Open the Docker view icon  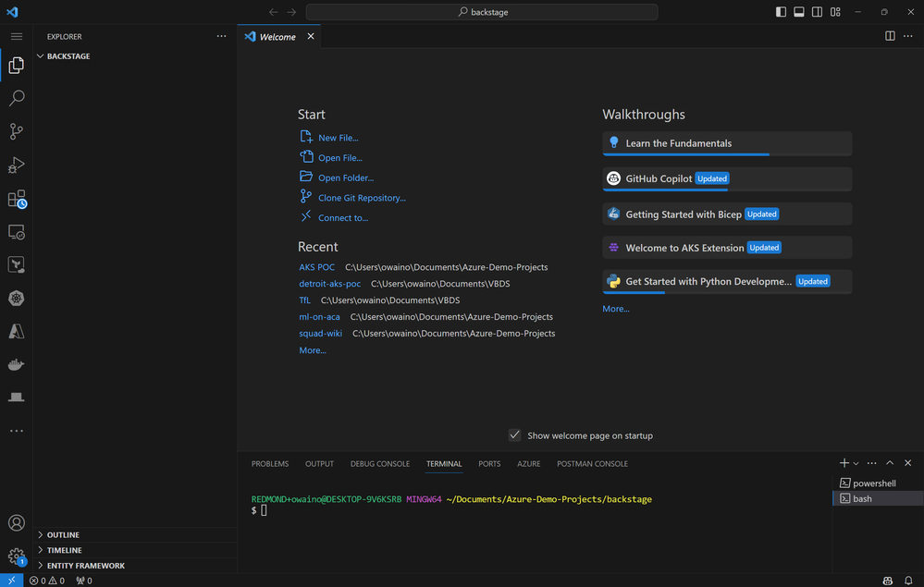[16, 364]
